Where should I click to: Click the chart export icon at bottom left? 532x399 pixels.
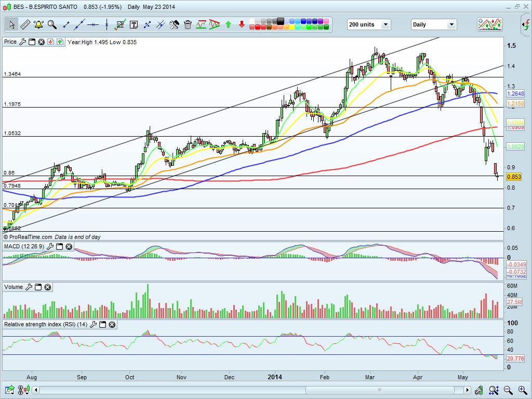coord(9,390)
